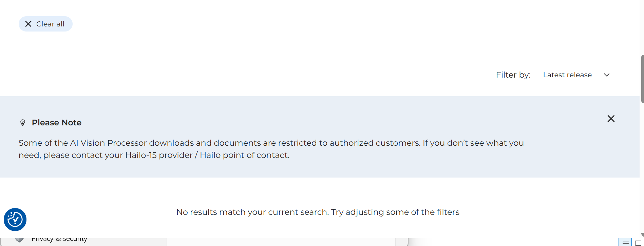Click the Latest release text in the combo box
The width and height of the screenshot is (644, 246).
click(x=567, y=75)
